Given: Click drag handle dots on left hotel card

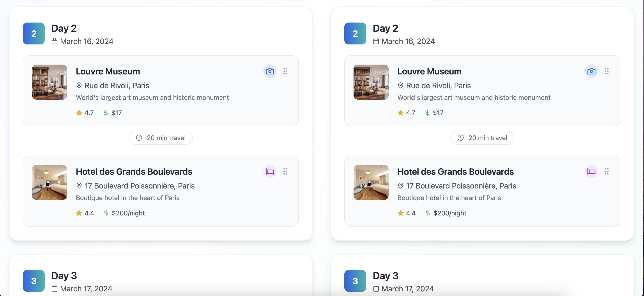Looking at the screenshot, I should [285, 171].
